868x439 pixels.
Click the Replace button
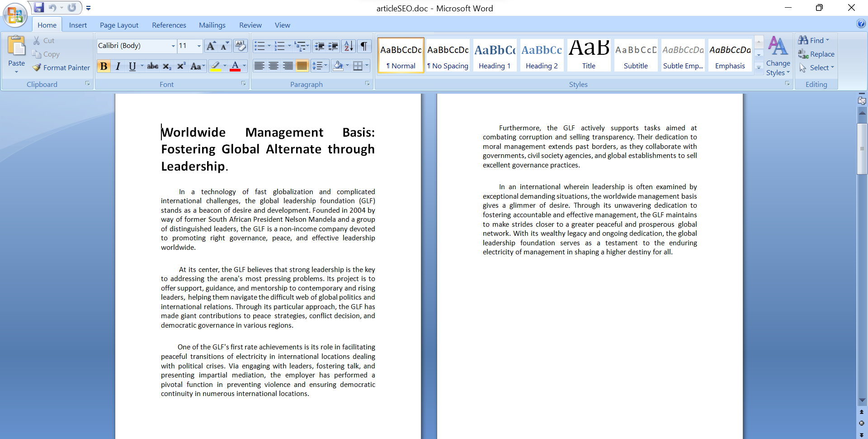[816, 54]
